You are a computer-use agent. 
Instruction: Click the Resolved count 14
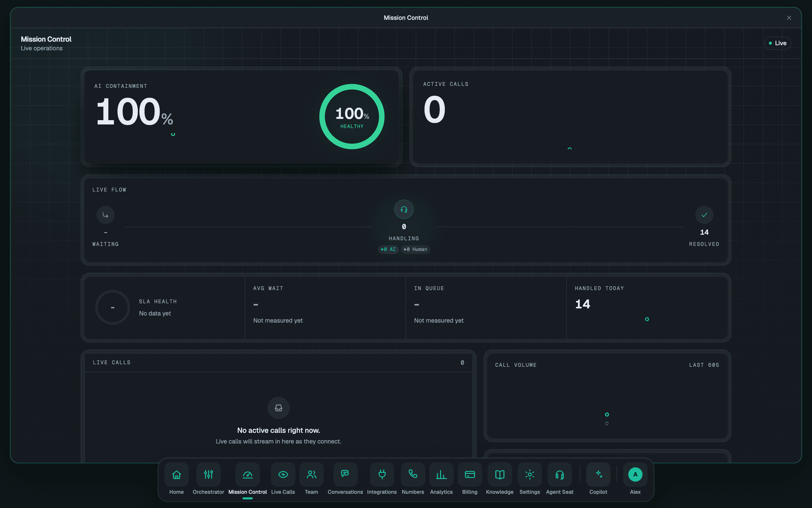(x=704, y=232)
